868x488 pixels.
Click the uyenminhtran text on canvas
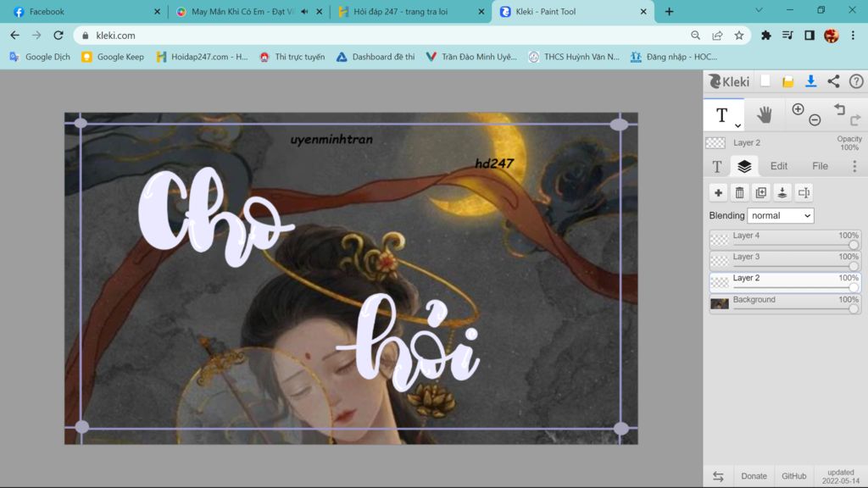[x=331, y=140]
